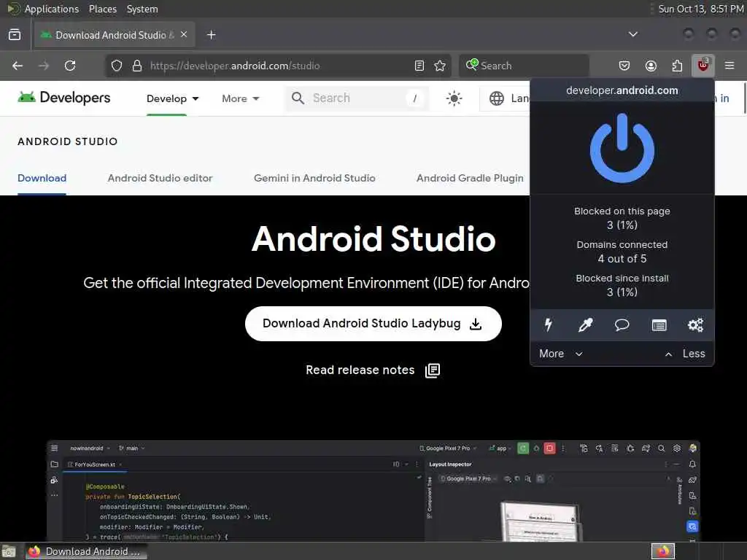Open the Develop dropdown menu
This screenshot has width=747, height=560.
click(x=172, y=98)
